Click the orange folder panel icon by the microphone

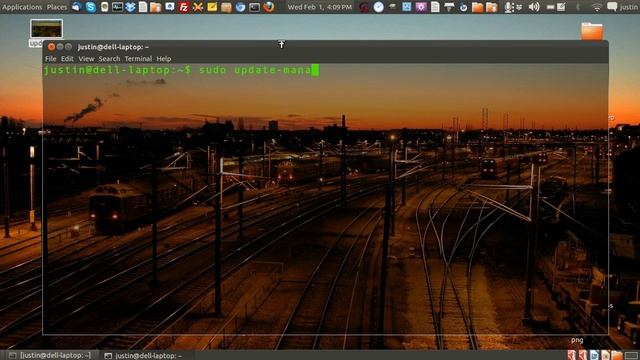492,7
